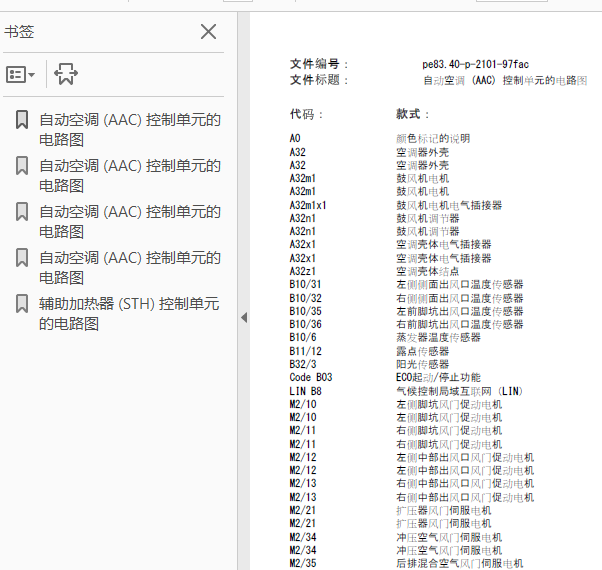Click description 右侧侧面出风口温度传感器
Viewport: 602px width, 570px height.
[460, 298]
